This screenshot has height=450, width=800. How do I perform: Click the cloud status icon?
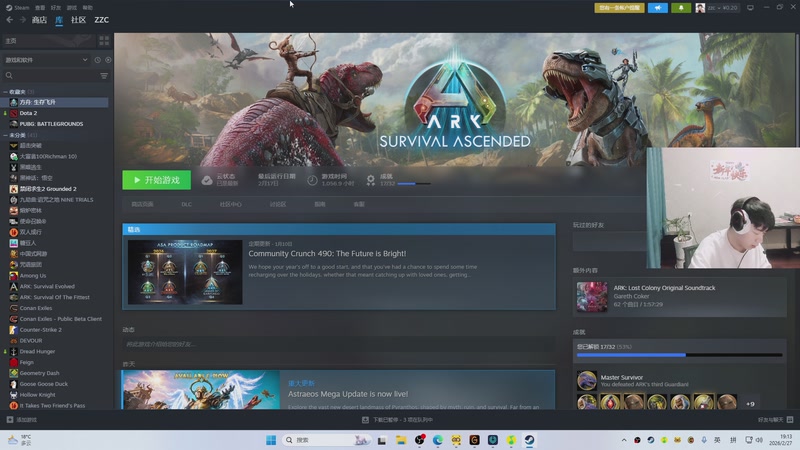click(x=207, y=180)
